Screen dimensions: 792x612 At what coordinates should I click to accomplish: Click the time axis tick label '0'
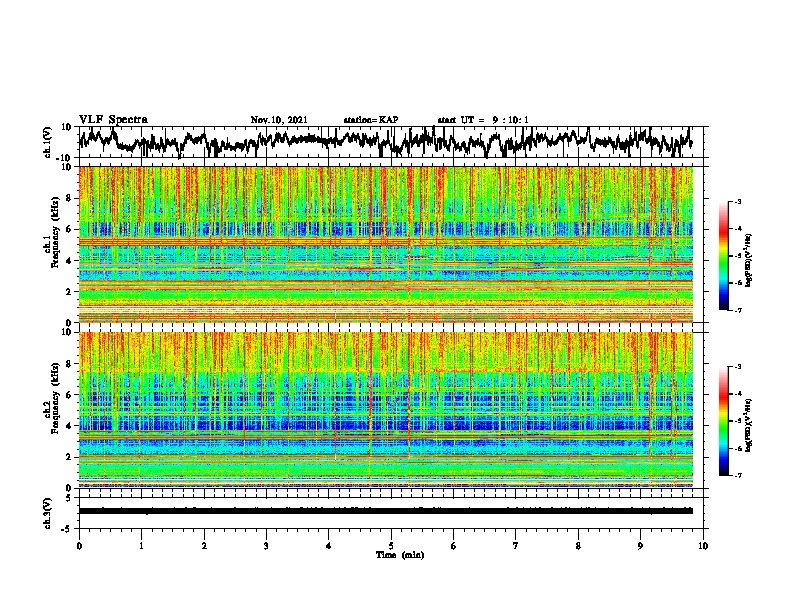(79, 546)
